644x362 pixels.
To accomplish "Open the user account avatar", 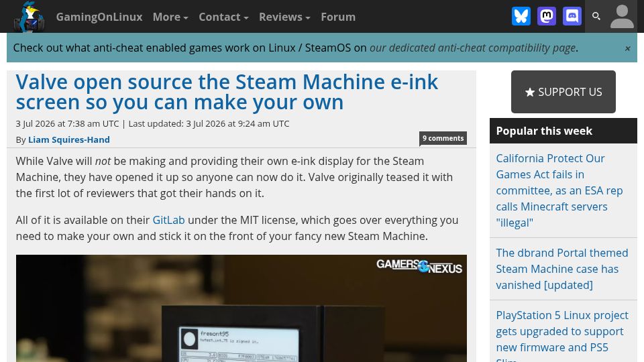I will click(623, 16).
